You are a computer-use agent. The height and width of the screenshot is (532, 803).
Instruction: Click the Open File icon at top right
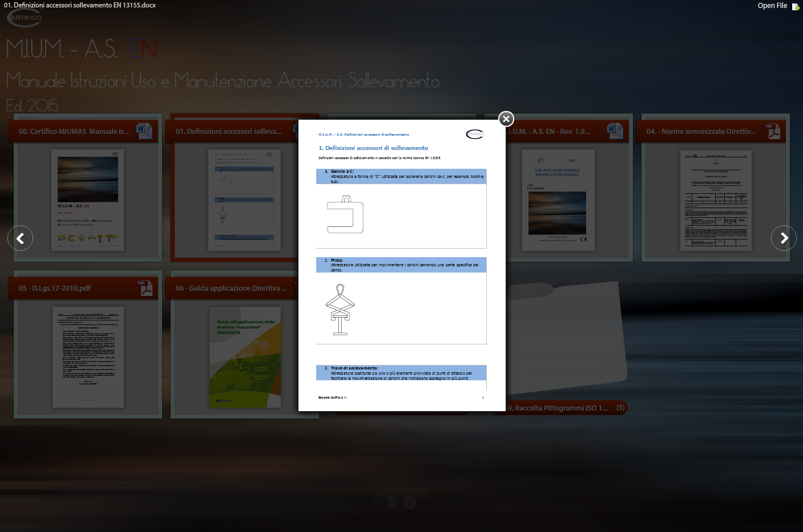[796, 6]
